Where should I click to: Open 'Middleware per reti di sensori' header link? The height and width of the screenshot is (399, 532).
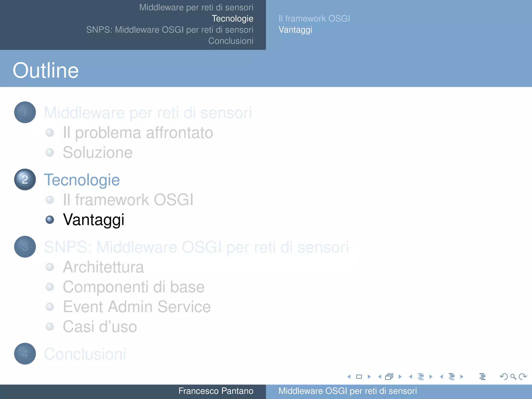(196, 7)
